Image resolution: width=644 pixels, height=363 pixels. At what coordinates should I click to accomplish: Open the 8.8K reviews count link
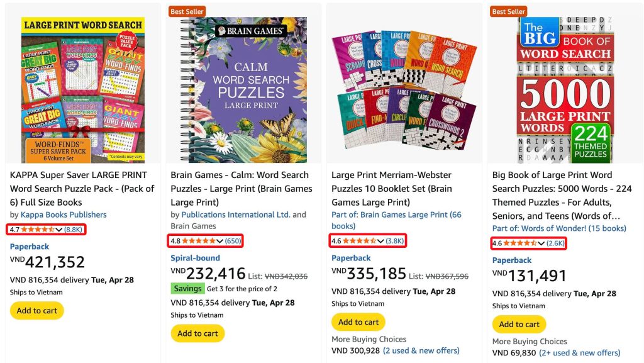(x=74, y=230)
